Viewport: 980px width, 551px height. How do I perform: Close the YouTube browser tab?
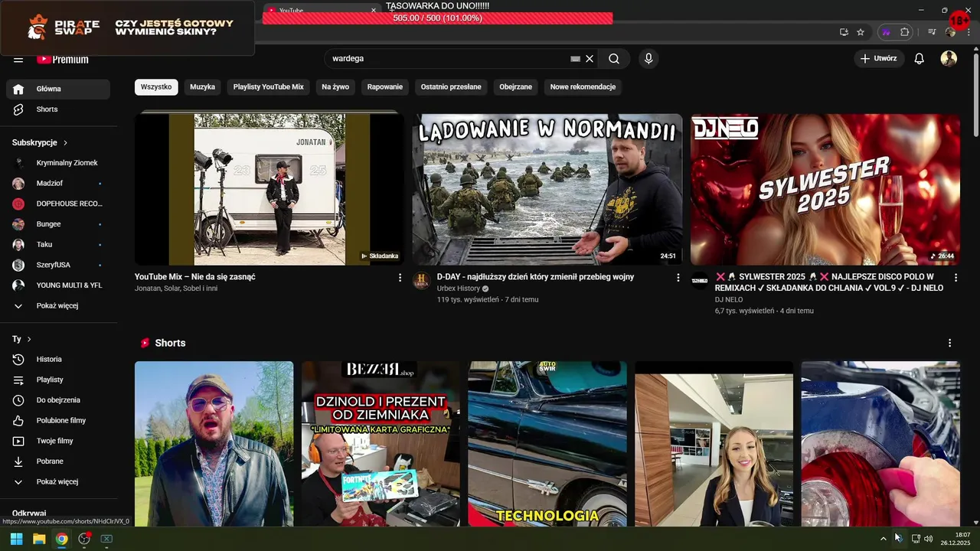click(x=374, y=11)
